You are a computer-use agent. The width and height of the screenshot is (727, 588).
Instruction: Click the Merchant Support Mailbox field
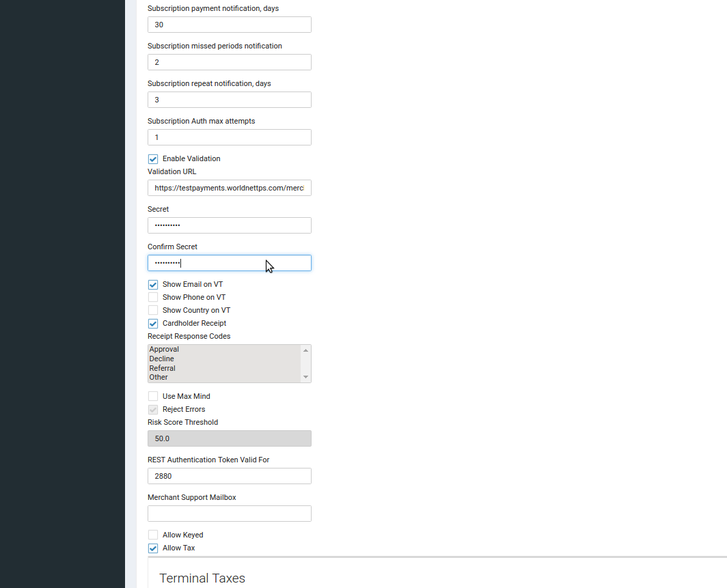tap(229, 514)
